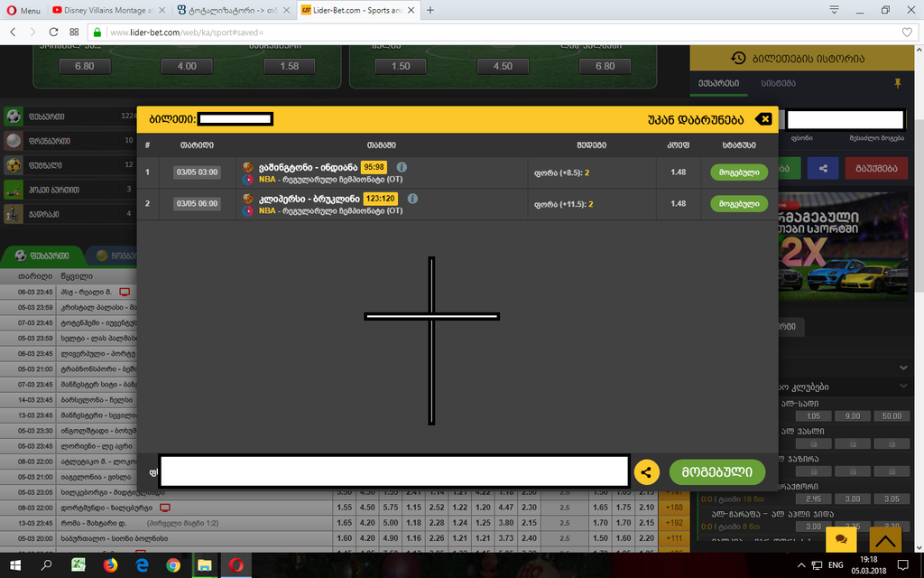Open Chrome from taskbar
The height and width of the screenshot is (578, 924).
(x=172, y=565)
